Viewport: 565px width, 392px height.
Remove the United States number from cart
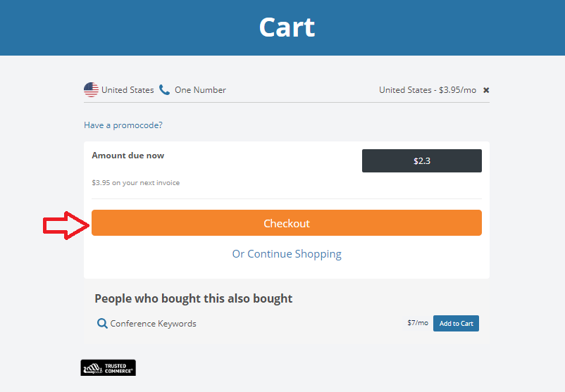click(486, 90)
